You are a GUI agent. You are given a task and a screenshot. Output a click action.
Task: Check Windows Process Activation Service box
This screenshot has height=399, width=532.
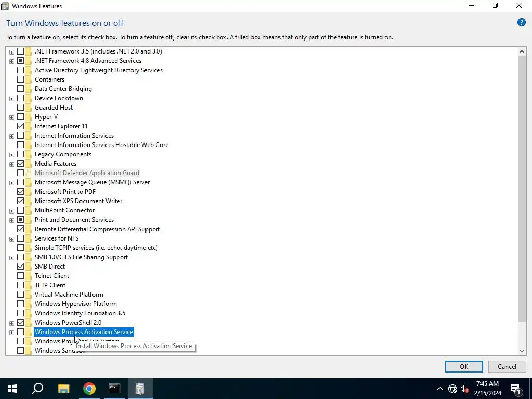coord(20,332)
